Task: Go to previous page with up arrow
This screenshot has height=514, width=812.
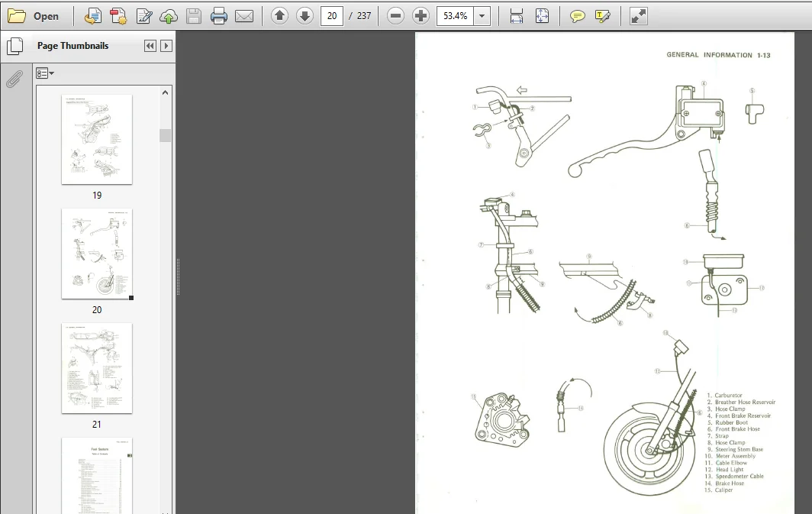Action: coord(279,16)
